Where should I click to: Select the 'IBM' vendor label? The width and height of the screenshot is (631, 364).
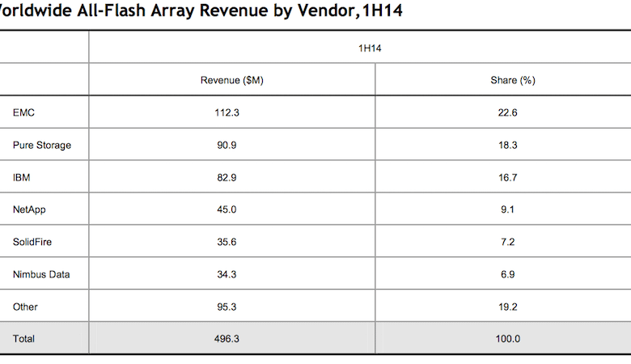[21, 177]
